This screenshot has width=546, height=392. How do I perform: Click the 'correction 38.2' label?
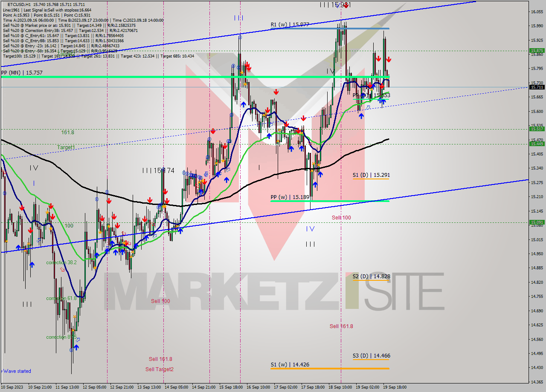61,262
